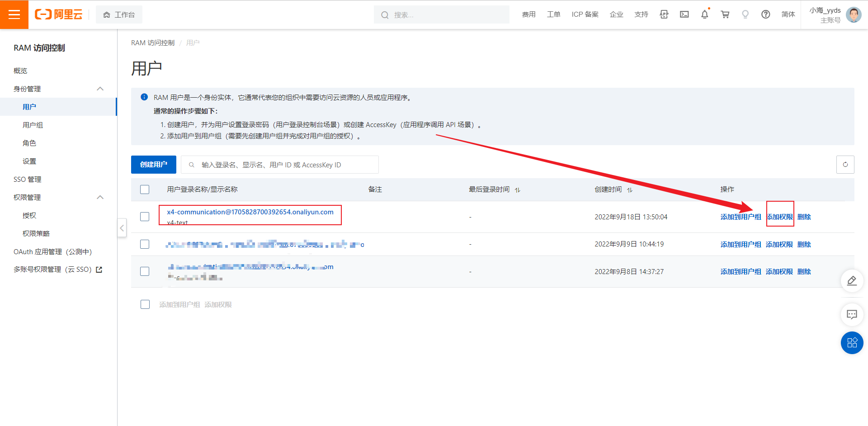Open 角色 in sidebar
868x426 pixels.
point(29,143)
